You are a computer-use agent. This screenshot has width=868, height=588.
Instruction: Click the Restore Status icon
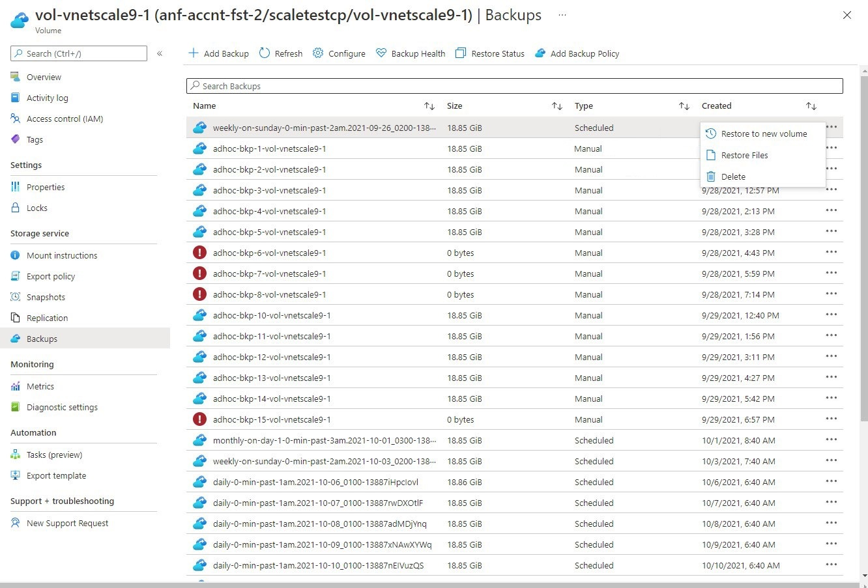(x=461, y=53)
